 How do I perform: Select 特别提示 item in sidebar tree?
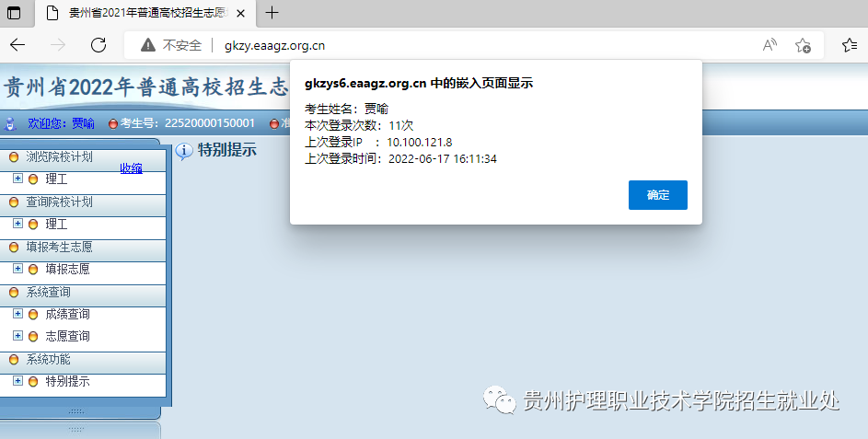pyautogui.click(x=67, y=381)
